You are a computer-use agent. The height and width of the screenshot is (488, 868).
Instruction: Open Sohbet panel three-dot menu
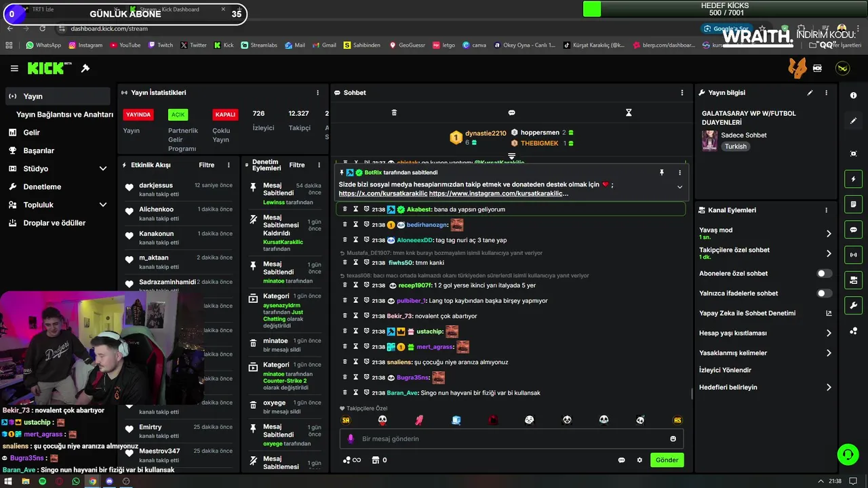point(682,93)
